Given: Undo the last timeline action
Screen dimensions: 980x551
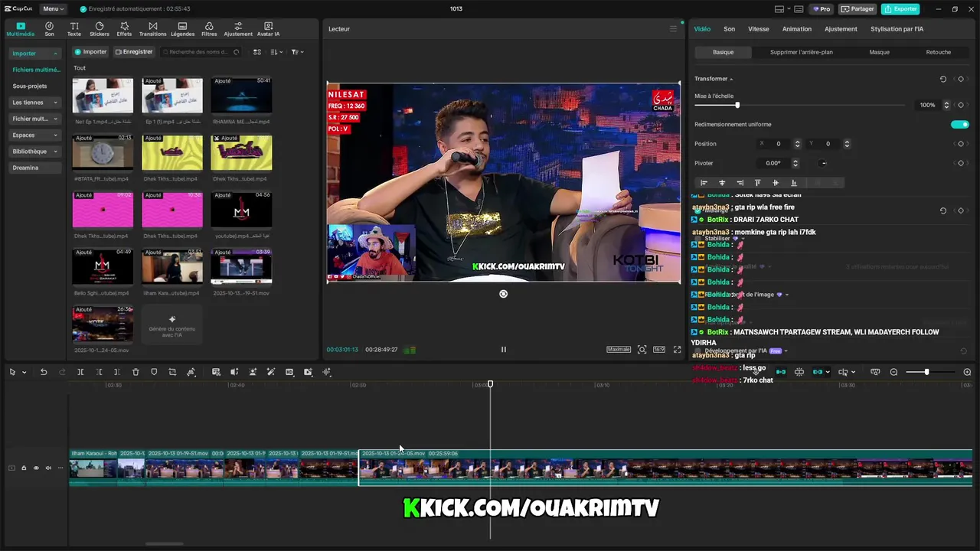Looking at the screenshot, I should click(44, 372).
